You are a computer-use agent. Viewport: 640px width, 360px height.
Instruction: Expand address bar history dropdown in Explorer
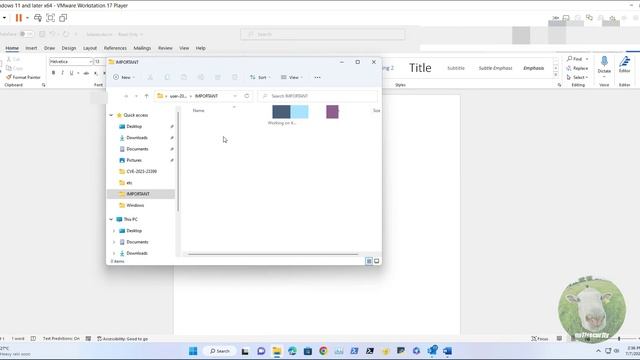[235, 96]
